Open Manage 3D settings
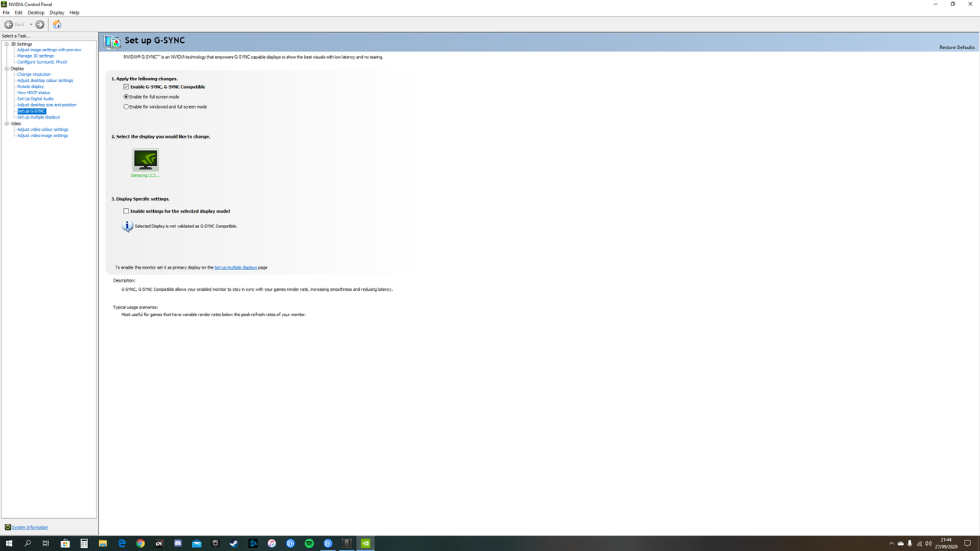Screen dimensions: 980x551 click(x=36, y=56)
